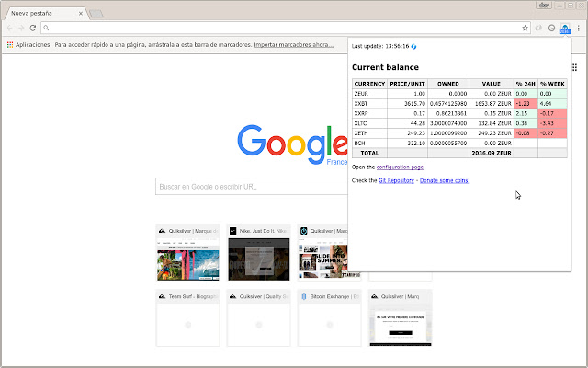Select the XXRP currency cell
The image size is (588, 368).
369,113
